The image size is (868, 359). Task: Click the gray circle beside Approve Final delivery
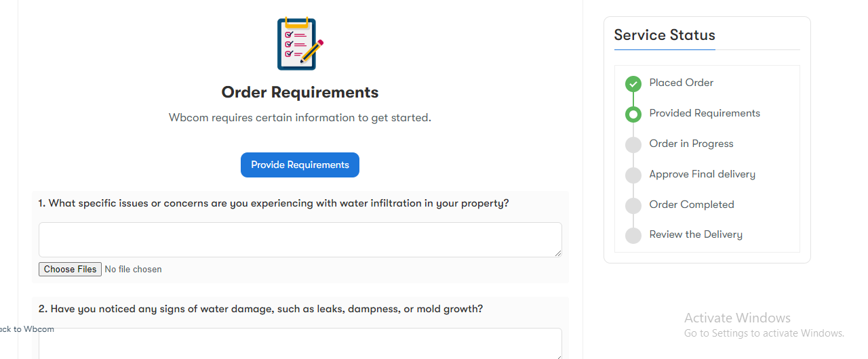coord(633,175)
